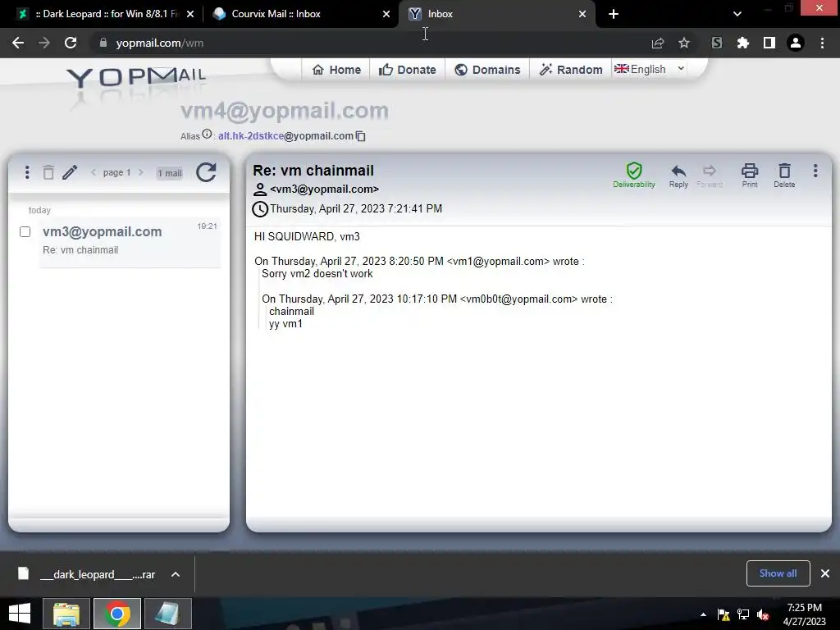Open Chrome's three-dot menu
840x630 pixels.
[x=822, y=43]
